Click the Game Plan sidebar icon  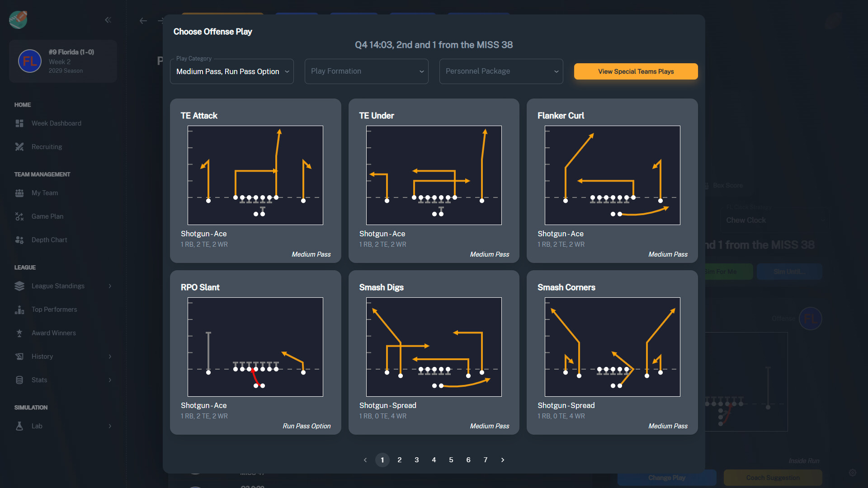pyautogui.click(x=20, y=216)
